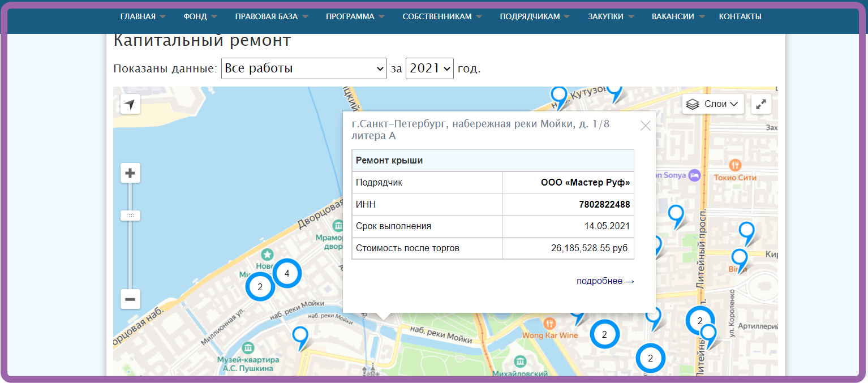Click the Tokyo City restaurant icon

pos(735,165)
